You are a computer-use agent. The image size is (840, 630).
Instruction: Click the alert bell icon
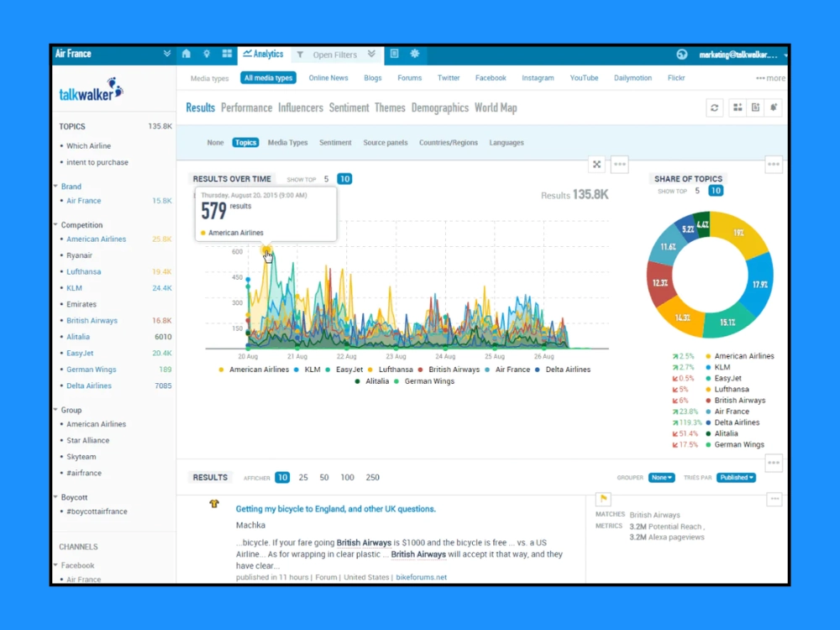[x=774, y=108]
